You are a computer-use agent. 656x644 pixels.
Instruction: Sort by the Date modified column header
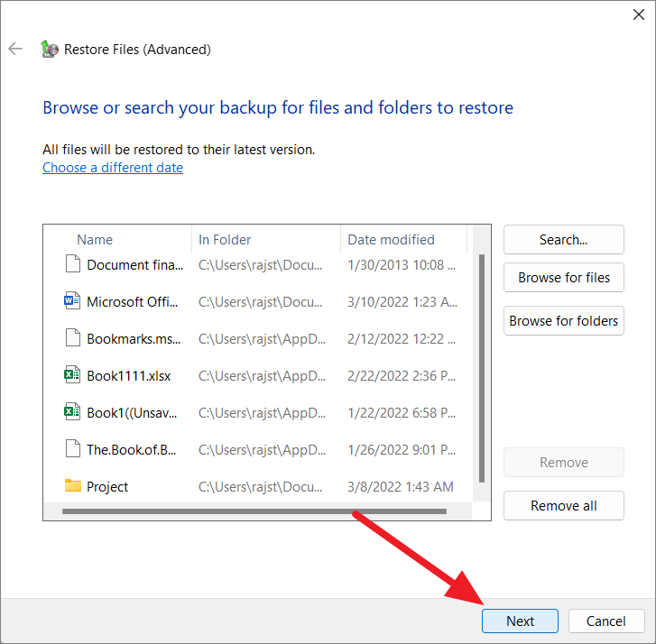point(403,240)
